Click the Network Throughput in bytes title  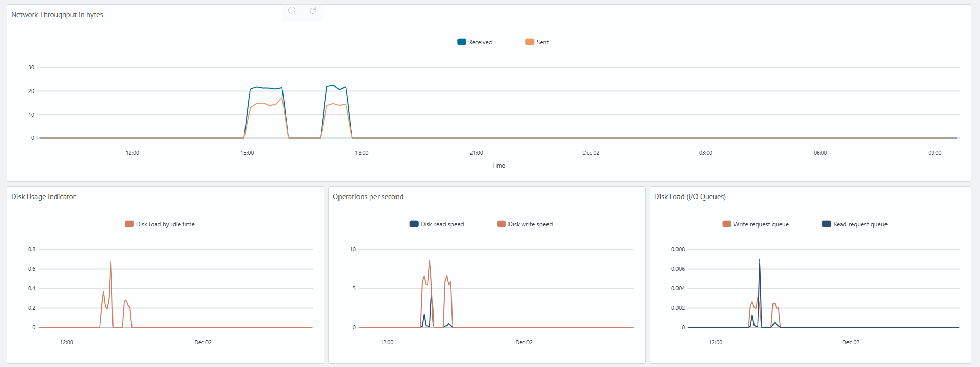[57, 15]
